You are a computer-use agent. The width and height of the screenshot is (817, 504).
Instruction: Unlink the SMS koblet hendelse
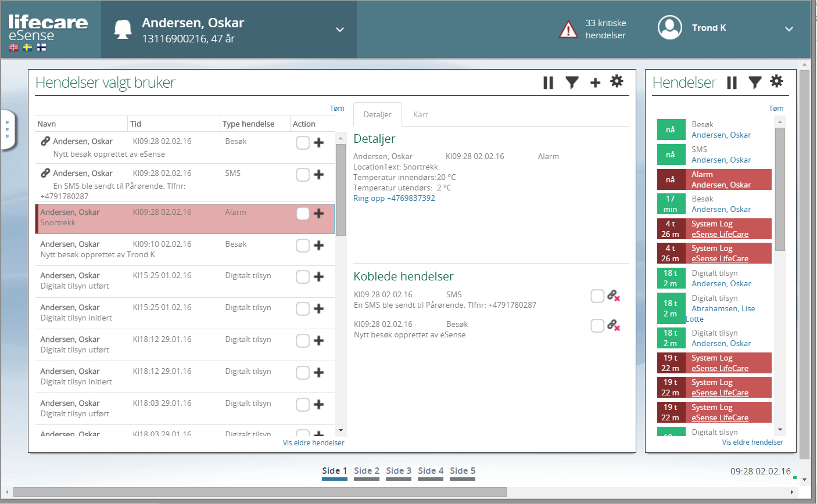[614, 296]
